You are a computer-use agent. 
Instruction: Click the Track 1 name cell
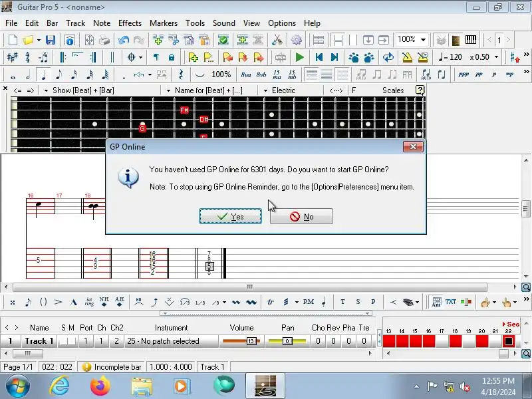pos(39,341)
